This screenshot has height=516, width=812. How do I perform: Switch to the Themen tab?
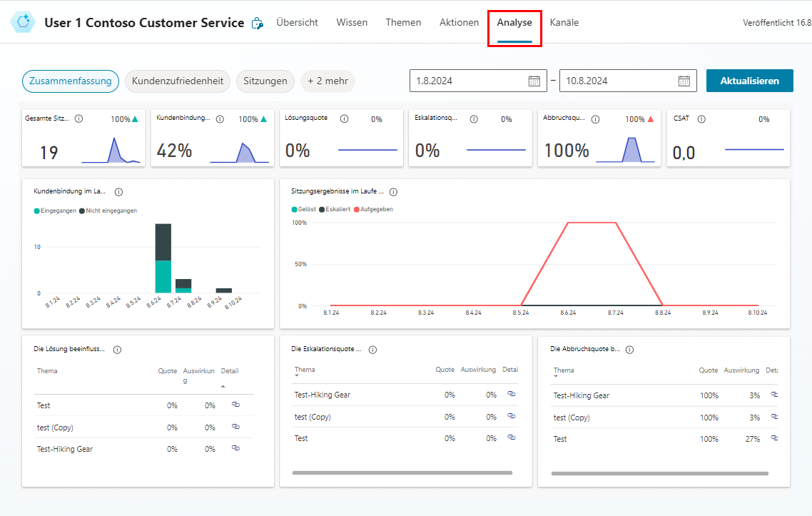tap(403, 22)
